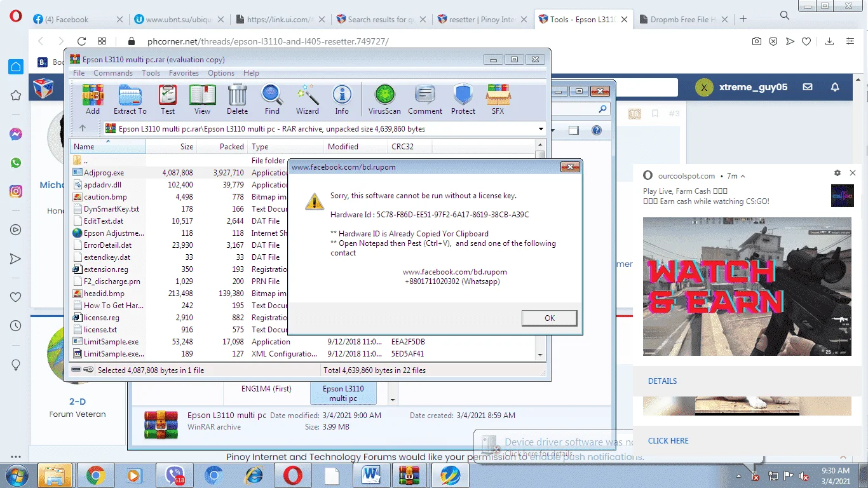The height and width of the screenshot is (488, 868).
Task: Open Opera easy setup icon
Action: [x=850, y=41]
